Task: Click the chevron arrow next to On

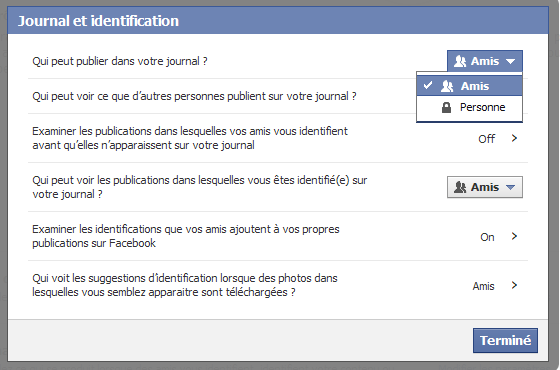Action: 514,236
